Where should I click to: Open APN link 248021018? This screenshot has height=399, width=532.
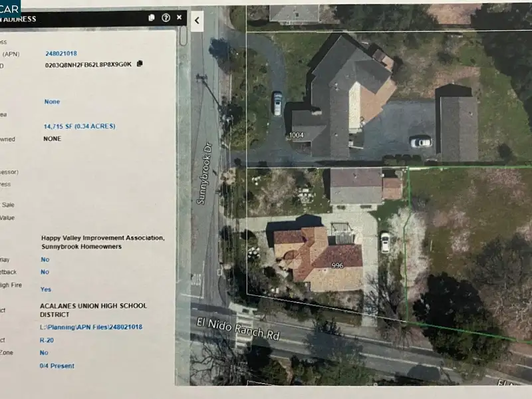coord(61,53)
